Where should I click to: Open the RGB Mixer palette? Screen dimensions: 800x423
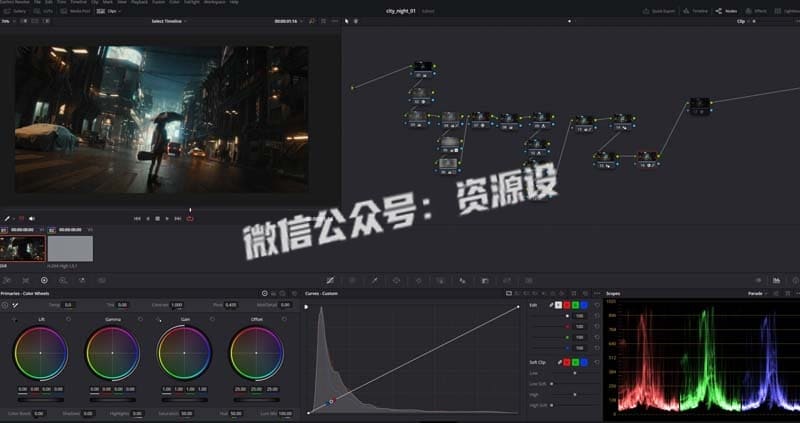click(x=82, y=280)
